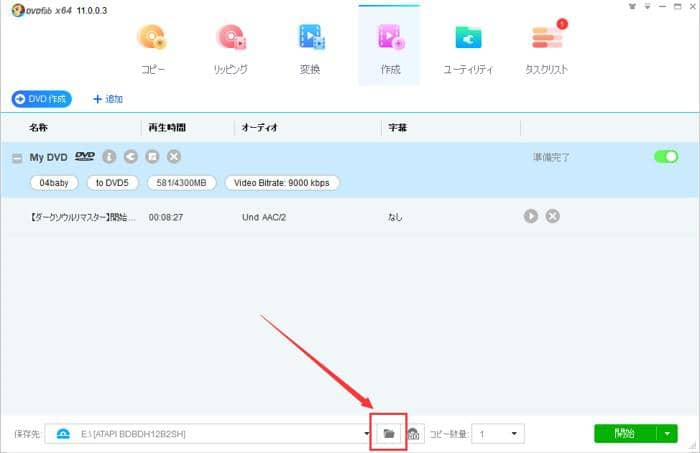The height and width of the screenshot is (453, 700).
Task: Play preview of the Dark Souls video
Action: [x=531, y=216]
